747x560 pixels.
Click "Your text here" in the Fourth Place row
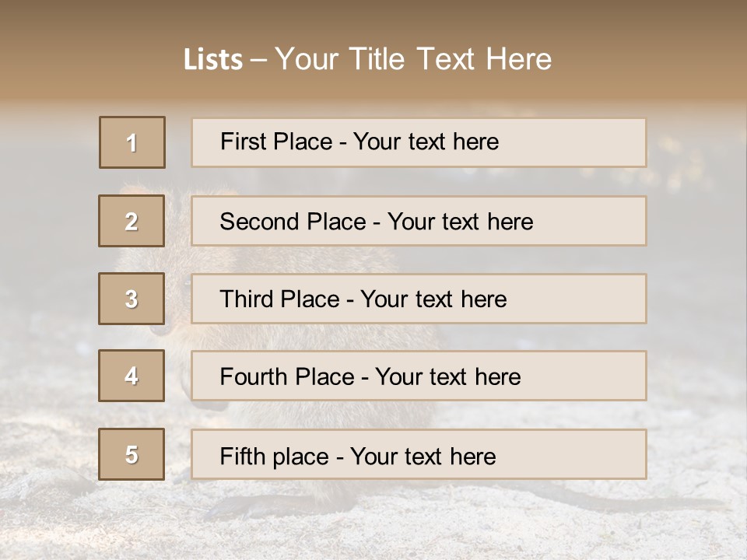point(447,377)
